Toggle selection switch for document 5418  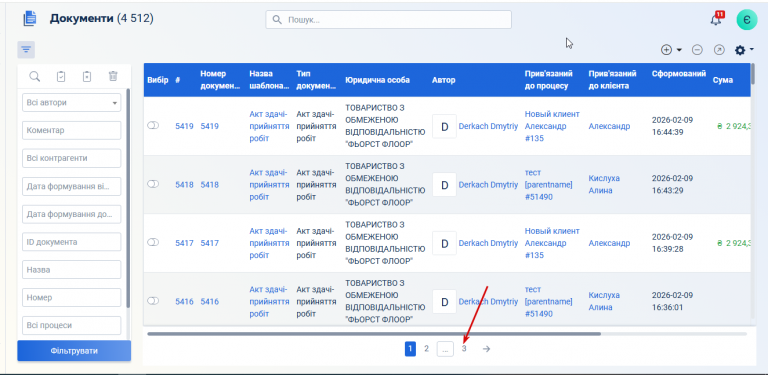(x=153, y=184)
